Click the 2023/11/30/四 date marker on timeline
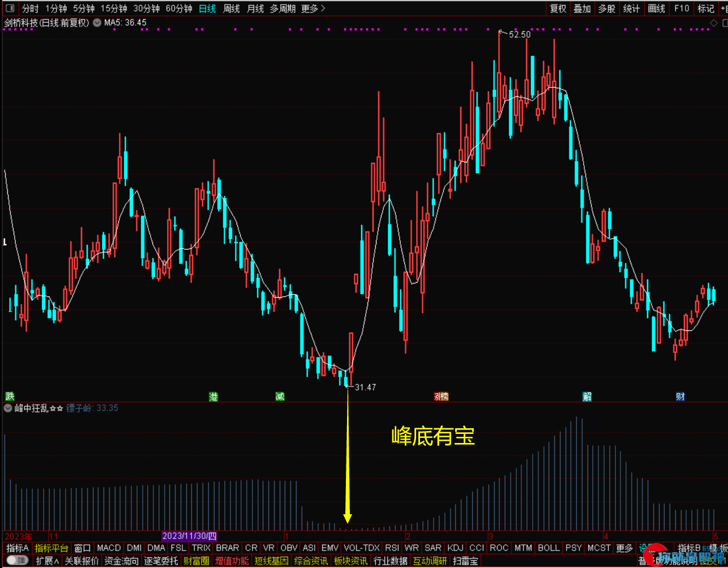 [x=189, y=536]
